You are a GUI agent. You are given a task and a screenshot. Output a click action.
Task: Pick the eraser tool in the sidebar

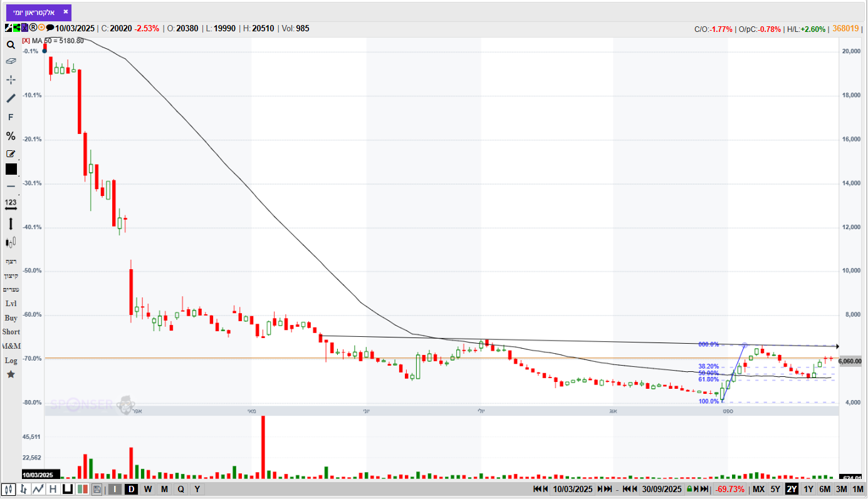pos(11,61)
